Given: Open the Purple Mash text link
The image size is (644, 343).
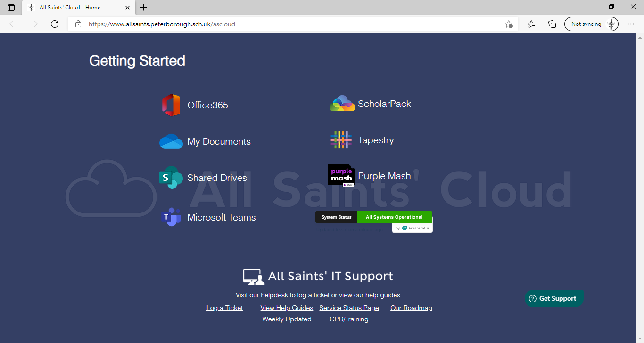Looking at the screenshot, I should click(385, 176).
